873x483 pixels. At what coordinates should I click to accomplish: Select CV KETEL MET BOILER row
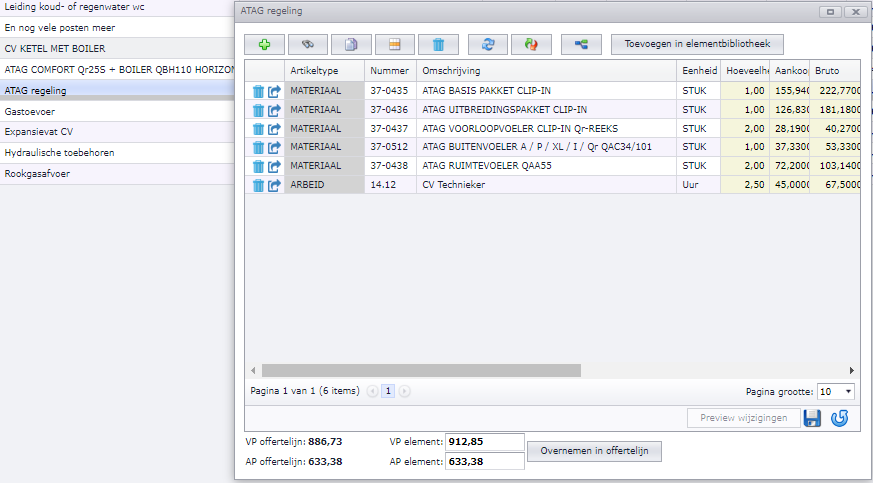(x=117, y=48)
